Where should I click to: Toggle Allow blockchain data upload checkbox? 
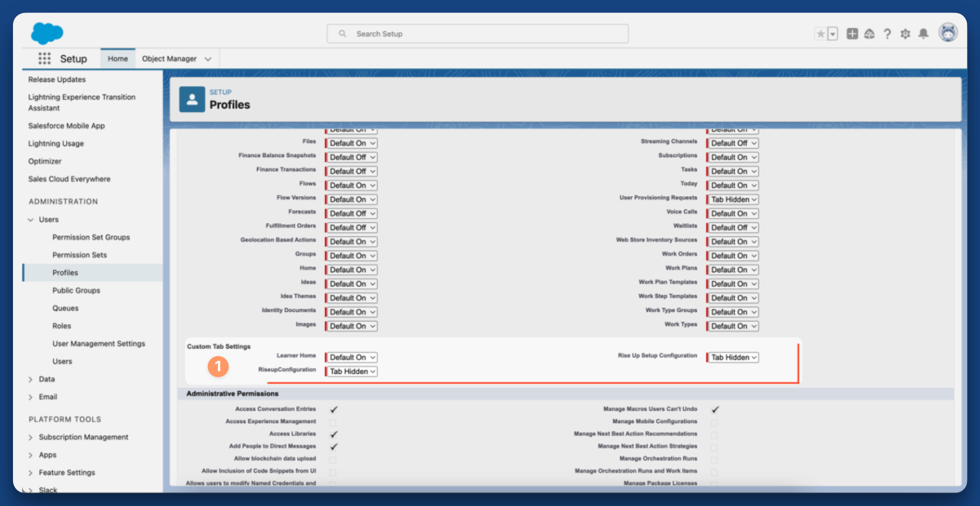(333, 460)
